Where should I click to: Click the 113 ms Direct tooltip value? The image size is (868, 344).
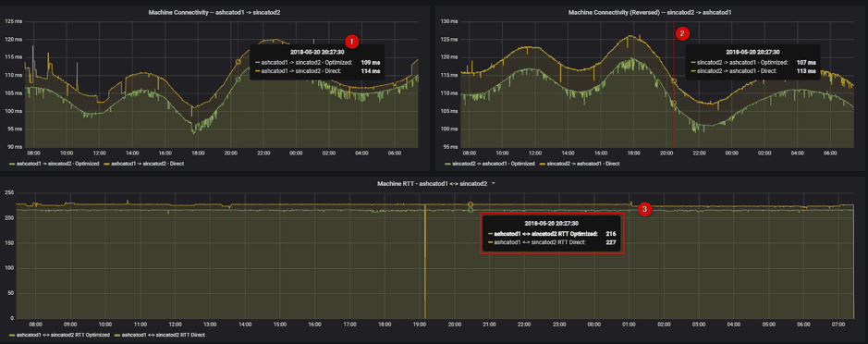807,71
